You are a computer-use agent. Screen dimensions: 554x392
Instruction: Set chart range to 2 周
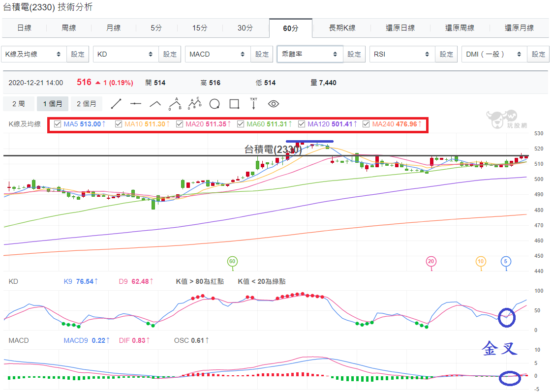(19, 104)
